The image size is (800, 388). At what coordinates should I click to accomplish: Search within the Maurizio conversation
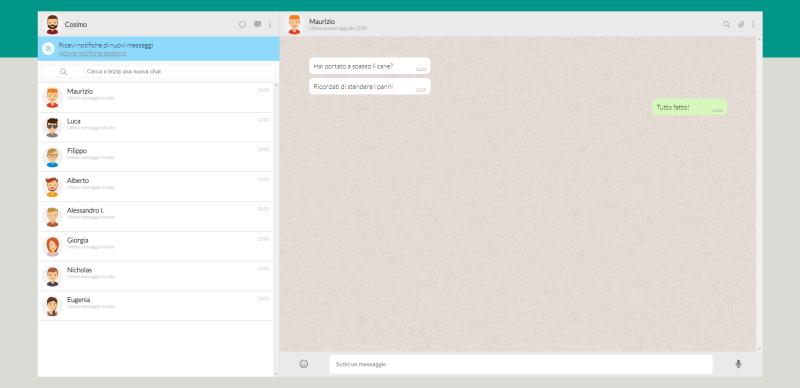click(726, 25)
